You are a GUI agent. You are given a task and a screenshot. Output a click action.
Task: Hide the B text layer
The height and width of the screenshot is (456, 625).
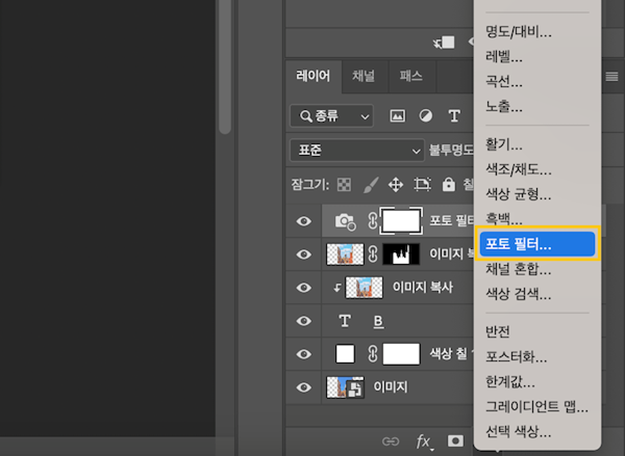click(304, 321)
